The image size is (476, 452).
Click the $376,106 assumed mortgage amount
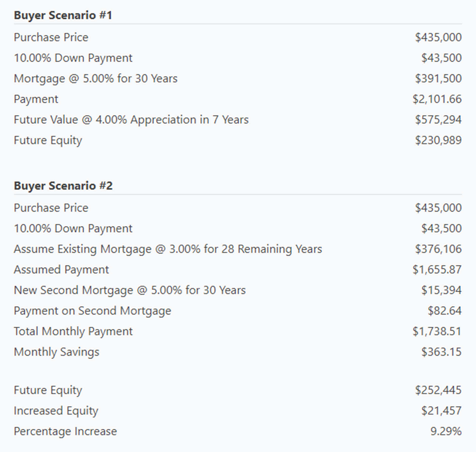(x=438, y=249)
